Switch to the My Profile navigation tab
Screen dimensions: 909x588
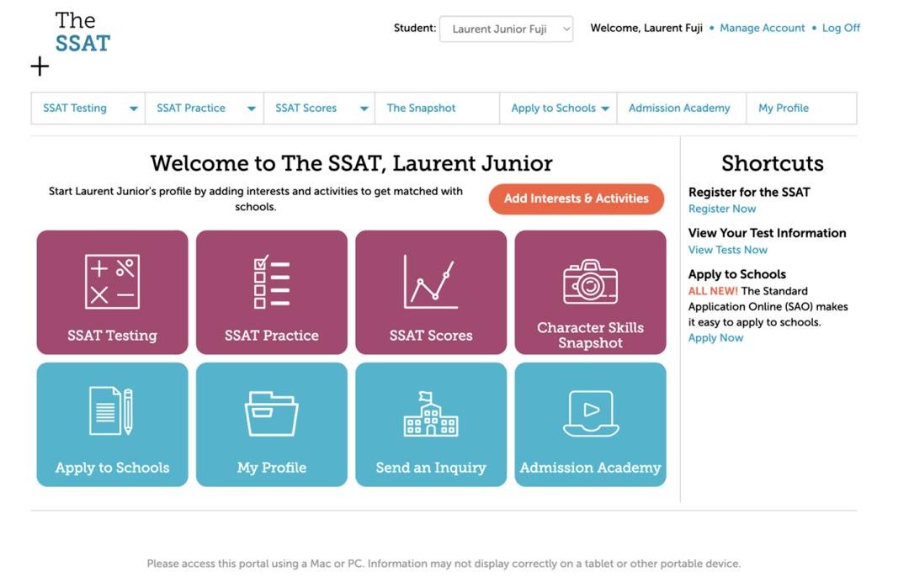[x=783, y=108]
